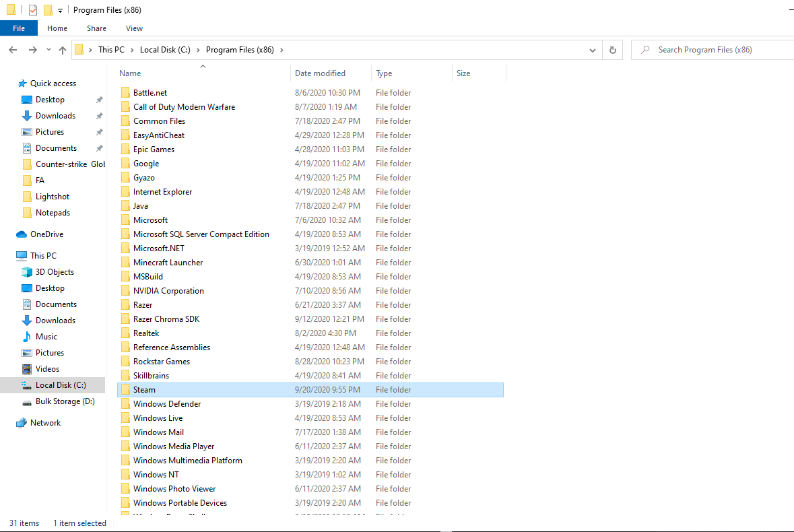
Task: Click Local Disk (C:) in the breadcrumb
Action: click(165, 50)
